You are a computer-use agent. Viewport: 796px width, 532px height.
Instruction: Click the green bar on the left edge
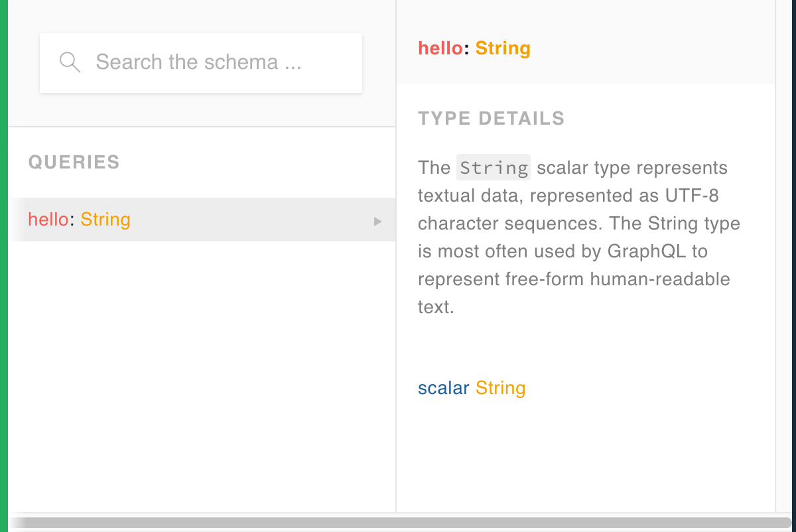[3, 265]
